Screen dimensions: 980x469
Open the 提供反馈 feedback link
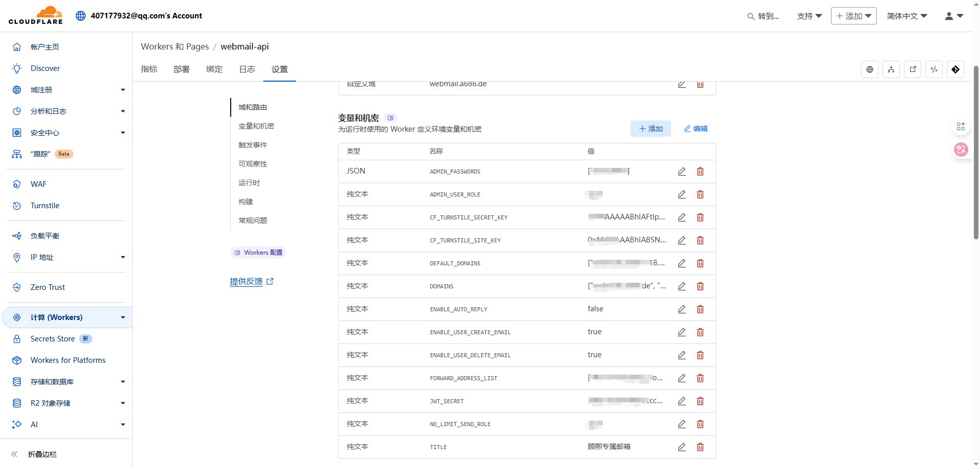pyautogui.click(x=247, y=281)
